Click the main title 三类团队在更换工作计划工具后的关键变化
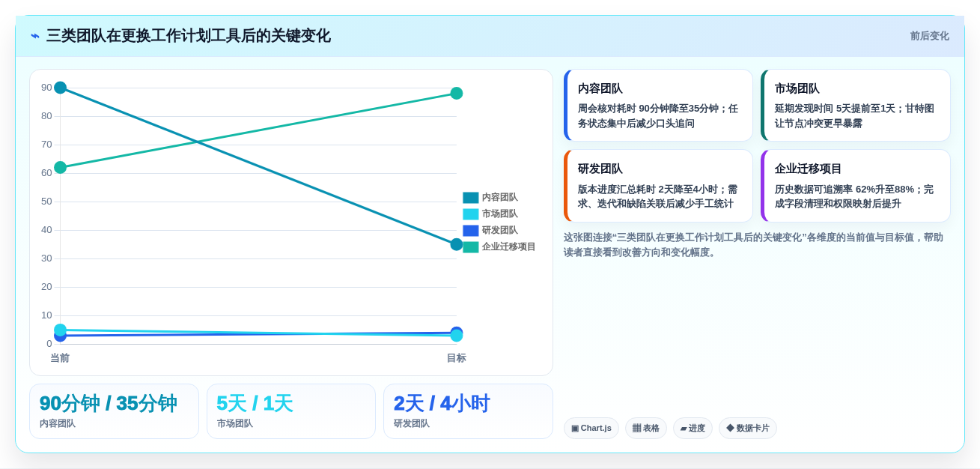Viewport: 980px width, 469px height. click(x=189, y=36)
